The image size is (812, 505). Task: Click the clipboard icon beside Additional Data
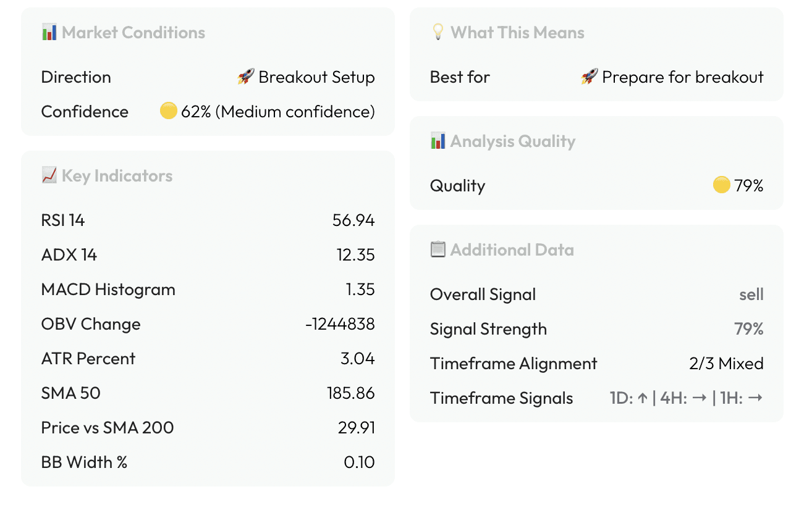[438, 249]
